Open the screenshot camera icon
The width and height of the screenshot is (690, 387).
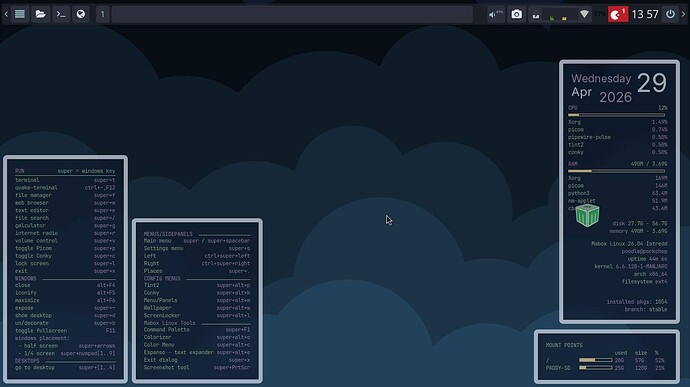click(517, 14)
